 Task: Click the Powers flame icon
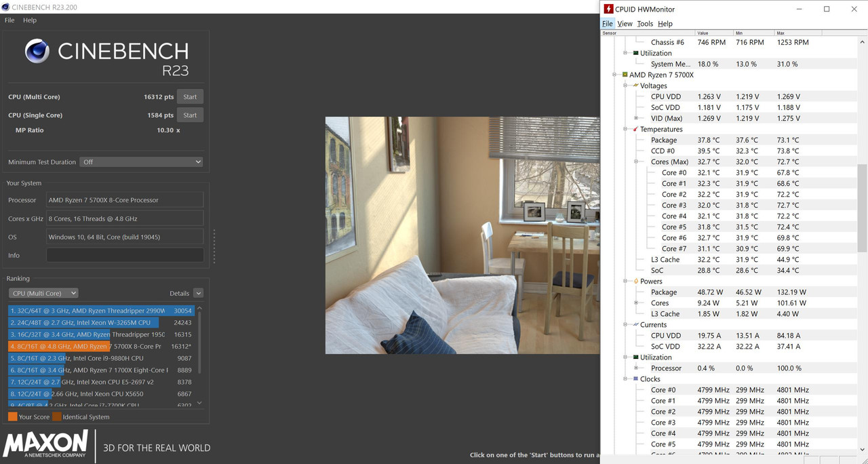coord(635,282)
